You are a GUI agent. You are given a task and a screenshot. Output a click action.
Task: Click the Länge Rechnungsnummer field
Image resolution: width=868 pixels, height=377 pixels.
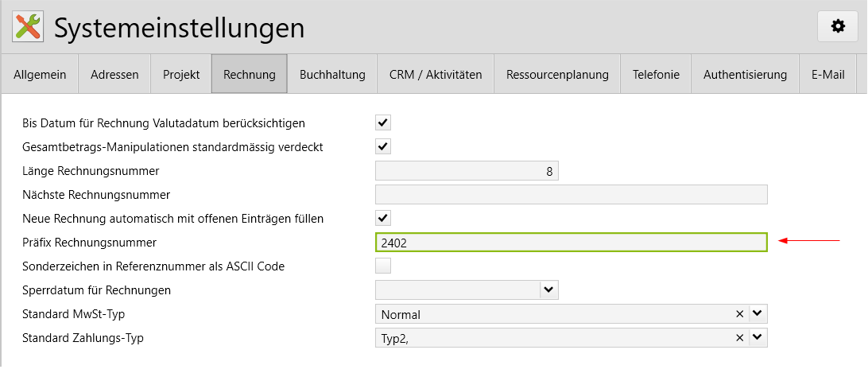pos(467,170)
